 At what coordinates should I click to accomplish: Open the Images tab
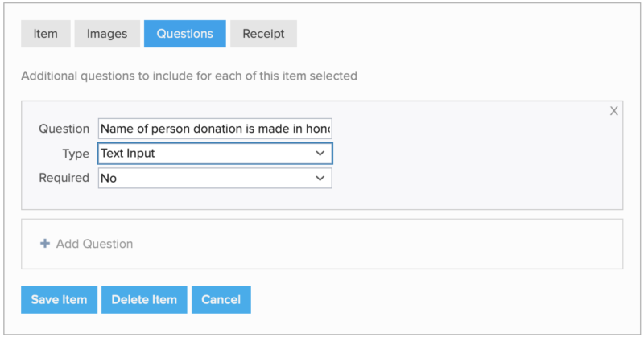[x=107, y=34]
